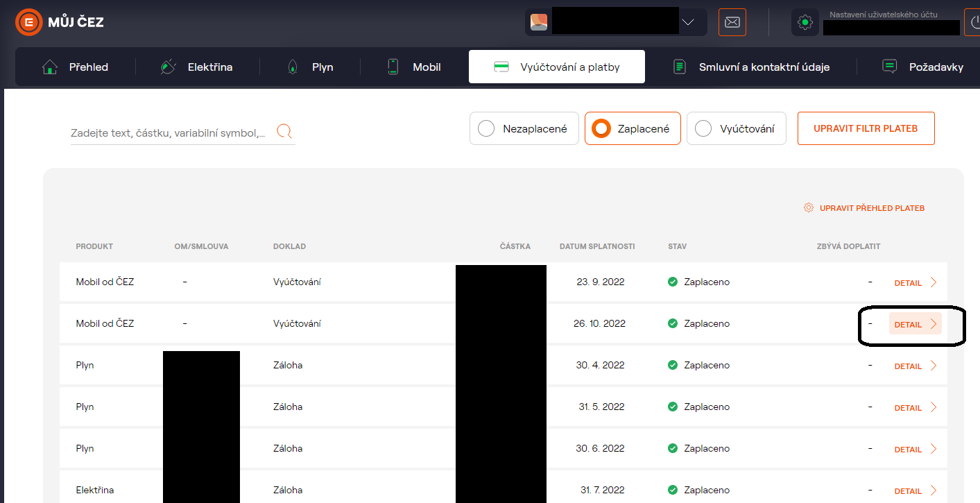The height and width of the screenshot is (503, 980).
Task: Click the house icon of the Přehled tab
Action: pos(50,67)
